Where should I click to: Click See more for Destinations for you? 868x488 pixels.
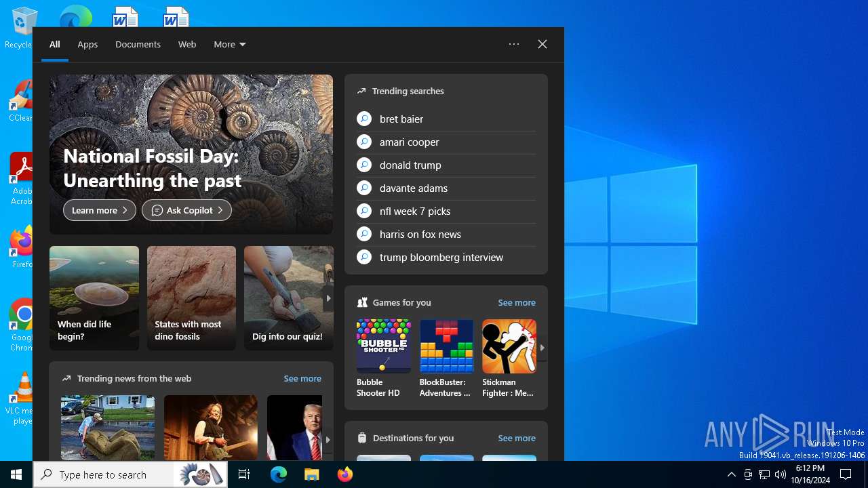coord(517,438)
